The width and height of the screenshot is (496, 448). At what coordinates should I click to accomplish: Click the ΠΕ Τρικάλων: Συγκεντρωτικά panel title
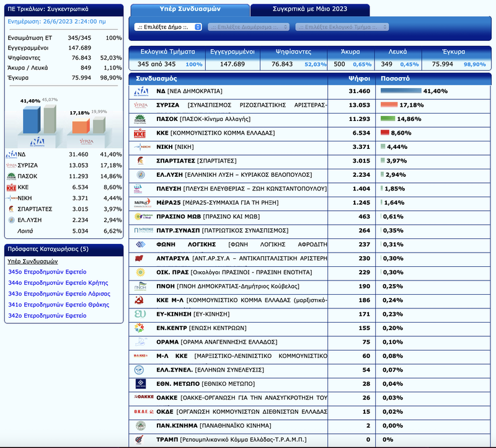click(x=48, y=9)
